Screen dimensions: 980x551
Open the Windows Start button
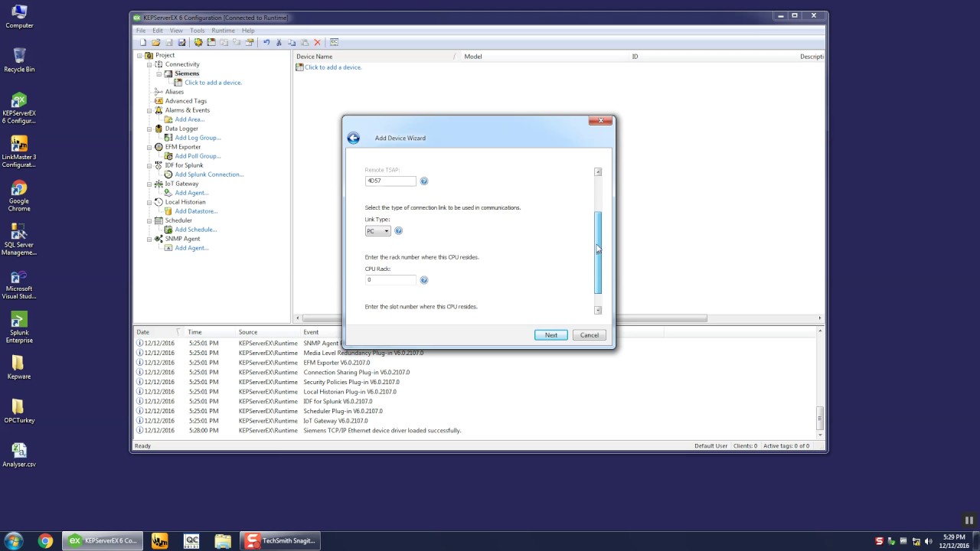click(x=14, y=541)
